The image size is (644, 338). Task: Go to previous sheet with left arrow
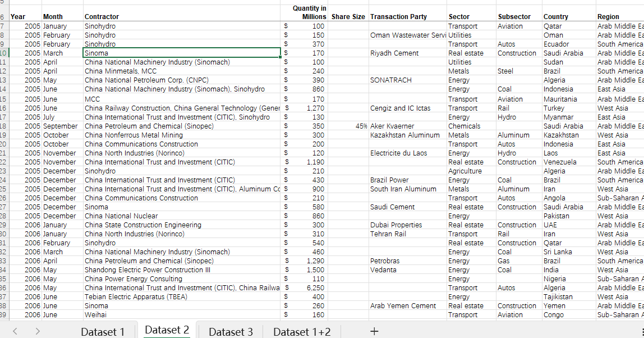click(15, 331)
